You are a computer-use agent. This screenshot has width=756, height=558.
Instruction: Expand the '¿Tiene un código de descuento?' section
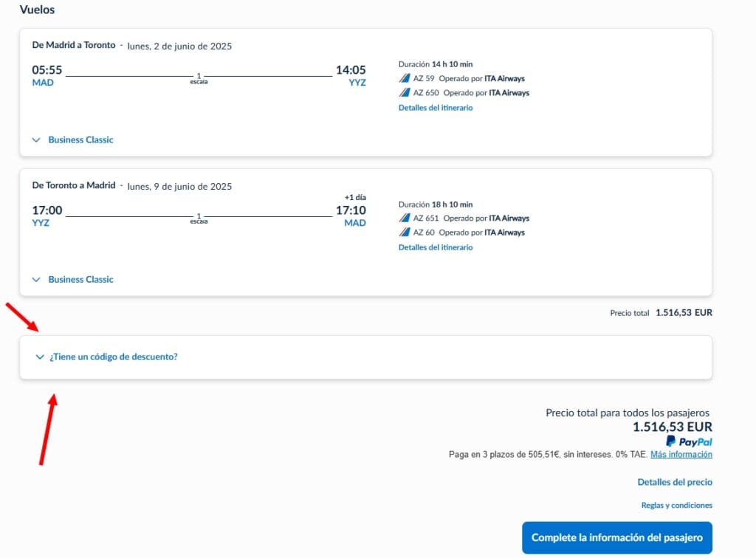click(x=113, y=357)
